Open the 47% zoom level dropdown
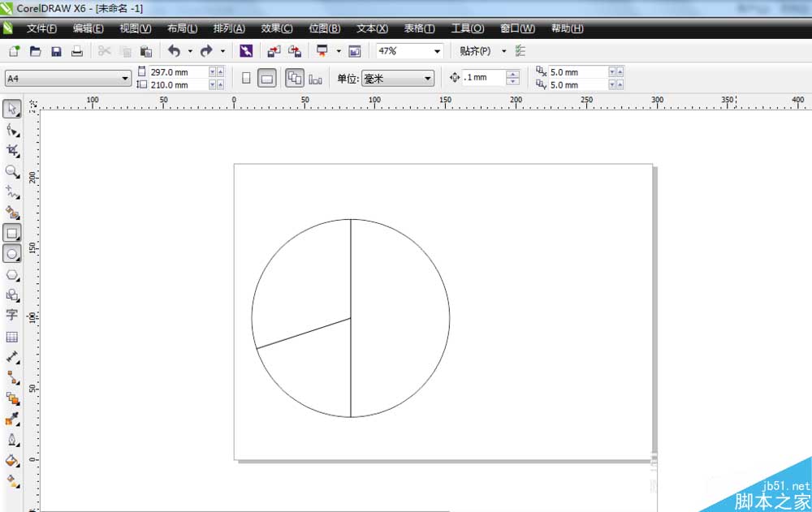The image size is (812, 512). point(437,51)
